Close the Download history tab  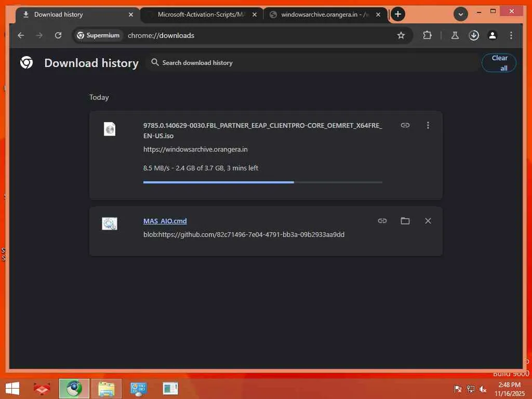tap(130, 15)
